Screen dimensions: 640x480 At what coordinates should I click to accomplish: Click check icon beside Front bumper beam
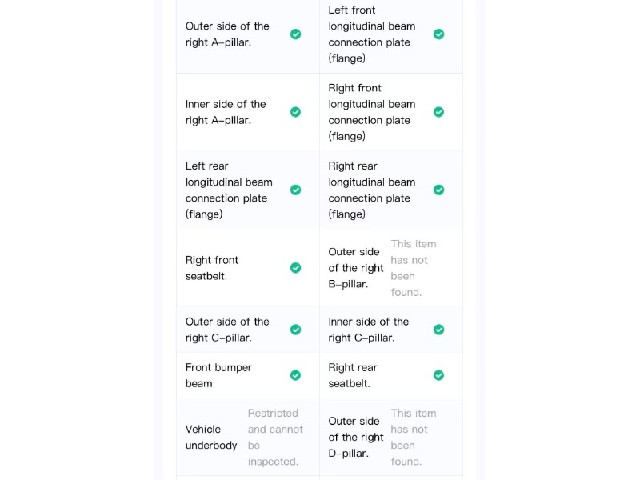pos(296,375)
